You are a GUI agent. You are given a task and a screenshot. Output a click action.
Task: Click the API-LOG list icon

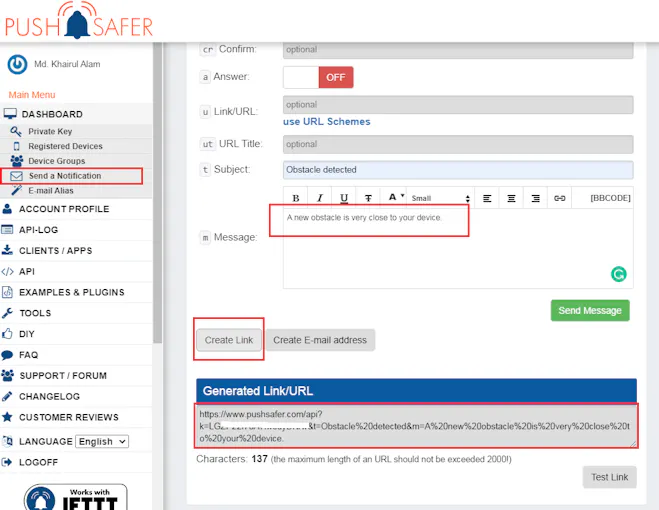coord(7,230)
